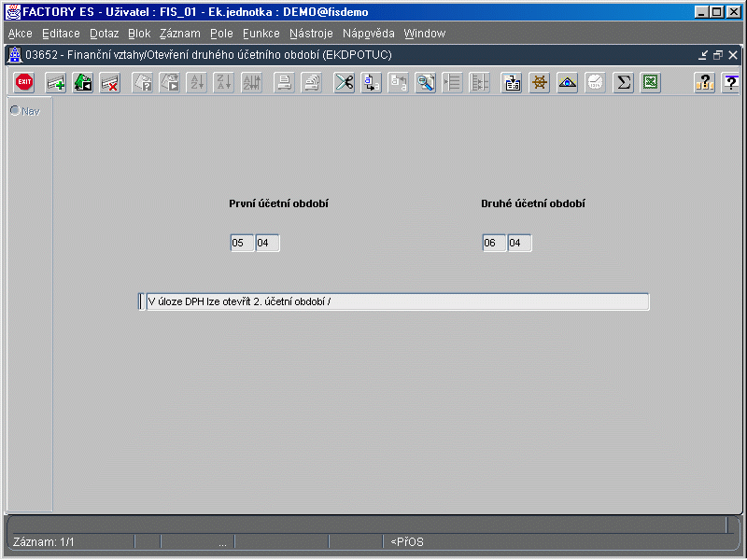Click the Sigma sum icon

pyautogui.click(x=623, y=82)
